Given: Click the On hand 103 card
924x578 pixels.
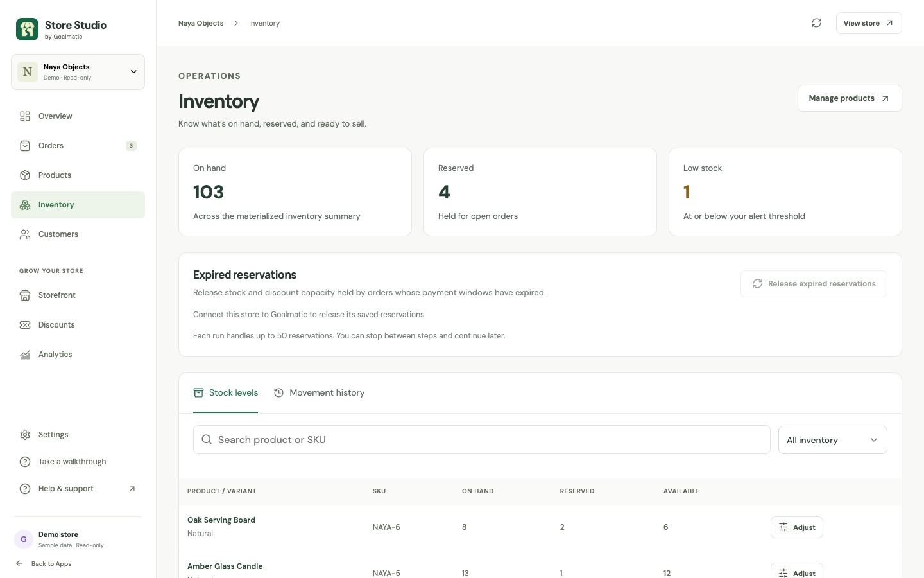Looking at the screenshot, I should pyautogui.click(x=295, y=192).
